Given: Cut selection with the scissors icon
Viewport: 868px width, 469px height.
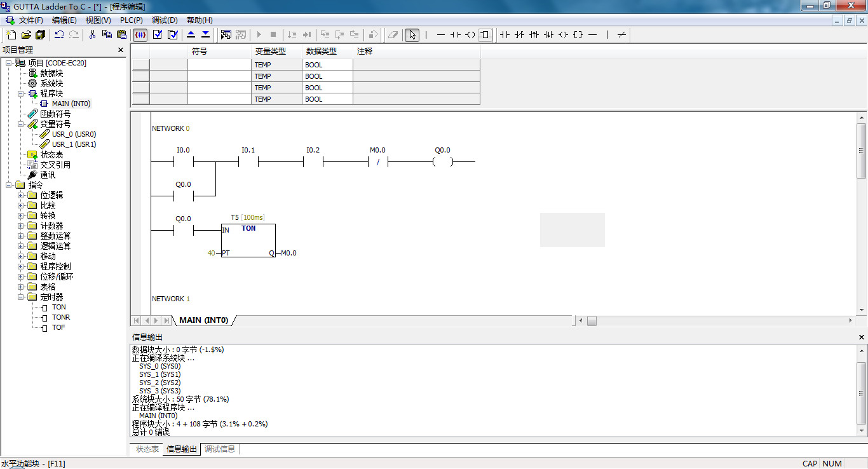Looking at the screenshot, I should coord(92,34).
